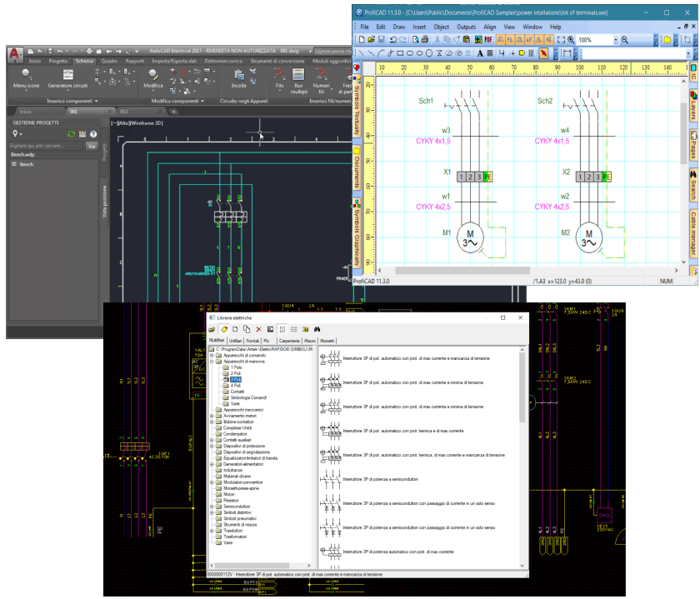Open the Outputs menu in ProfiCAD

467,27
